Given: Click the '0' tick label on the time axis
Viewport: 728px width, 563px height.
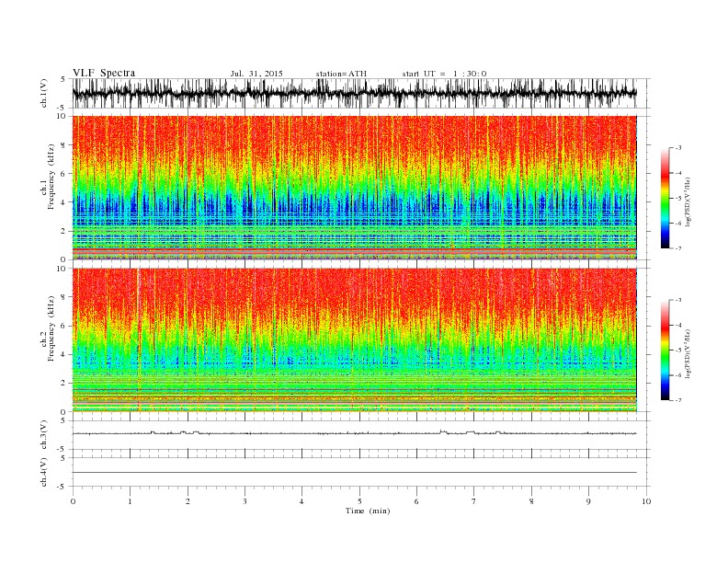Looking at the screenshot, I should 73,501.
